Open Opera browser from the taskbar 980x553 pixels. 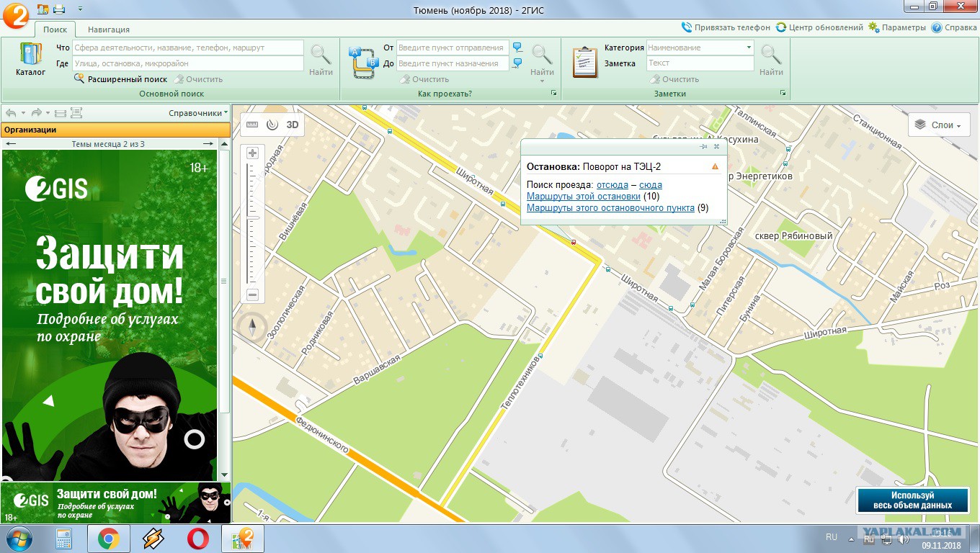point(198,539)
